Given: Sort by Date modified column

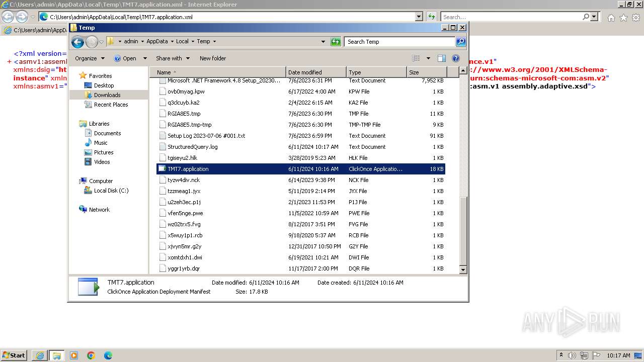Looking at the screenshot, I should coord(316,72).
